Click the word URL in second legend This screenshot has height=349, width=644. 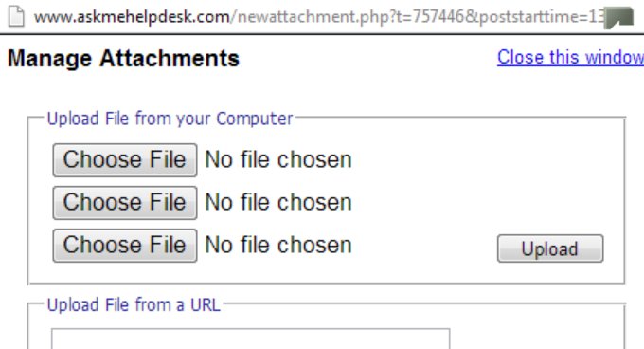tap(206, 305)
